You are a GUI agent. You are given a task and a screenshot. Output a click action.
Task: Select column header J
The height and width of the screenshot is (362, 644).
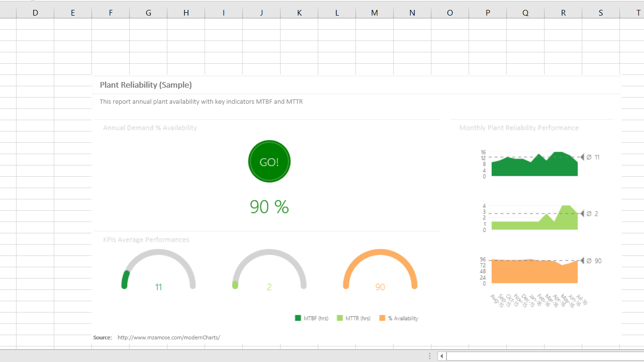(x=261, y=13)
